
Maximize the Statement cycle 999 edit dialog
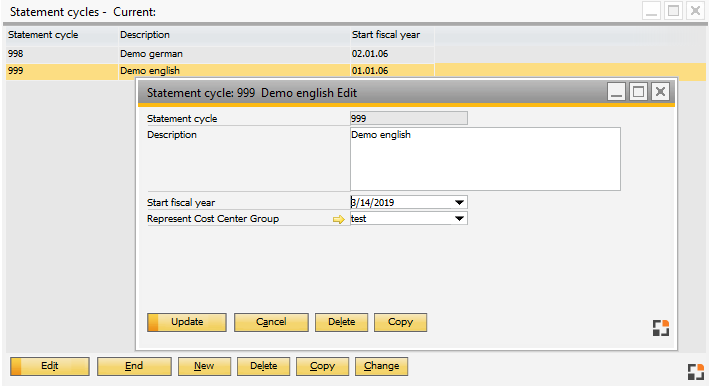coord(638,92)
